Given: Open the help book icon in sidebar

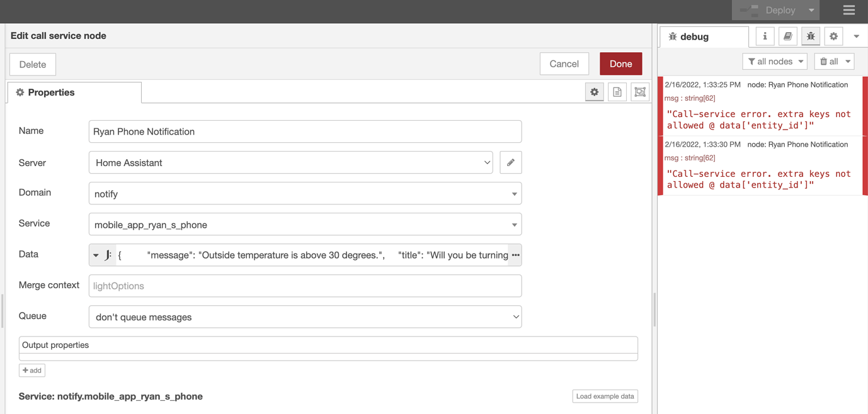Looking at the screenshot, I should click(x=787, y=36).
